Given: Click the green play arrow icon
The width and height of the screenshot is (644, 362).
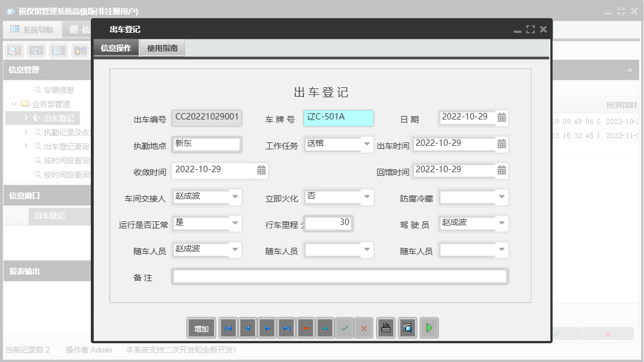Looking at the screenshot, I should (429, 329).
